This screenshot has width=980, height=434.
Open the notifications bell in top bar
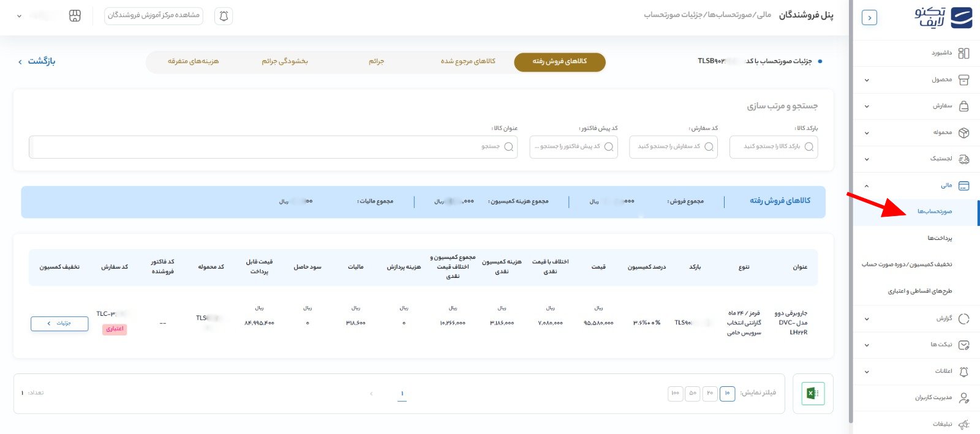[224, 16]
